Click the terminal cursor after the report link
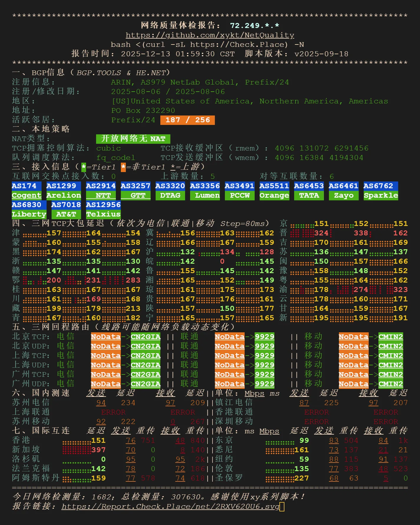The height and width of the screenshot is (525, 420). click(x=282, y=506)
